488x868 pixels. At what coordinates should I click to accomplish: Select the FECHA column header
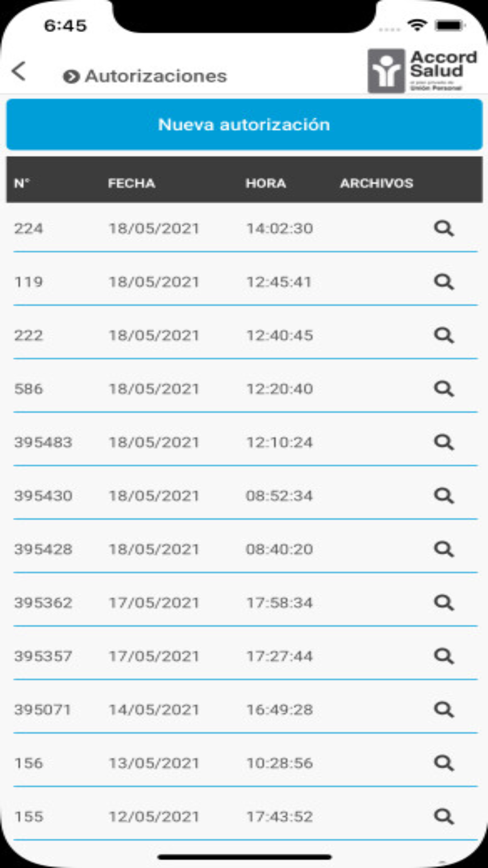(x=132, y=183)
